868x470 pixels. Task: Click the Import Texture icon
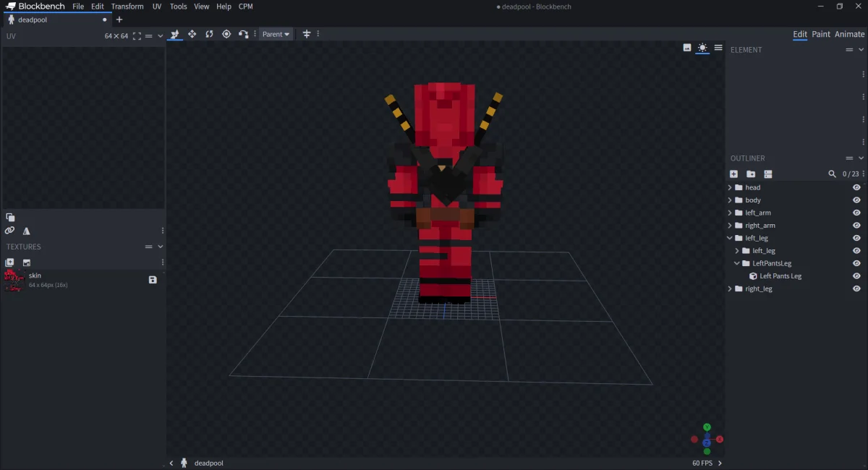(27, 262)
